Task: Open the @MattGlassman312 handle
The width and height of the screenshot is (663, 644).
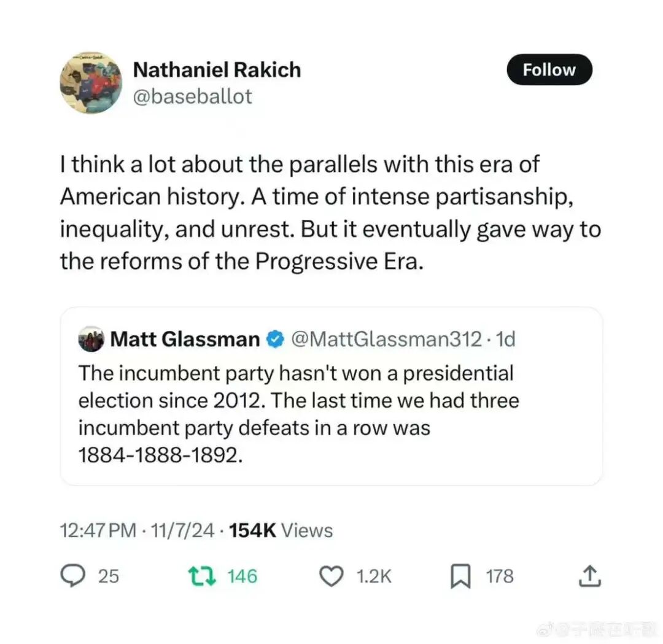Action: point(386,339)
